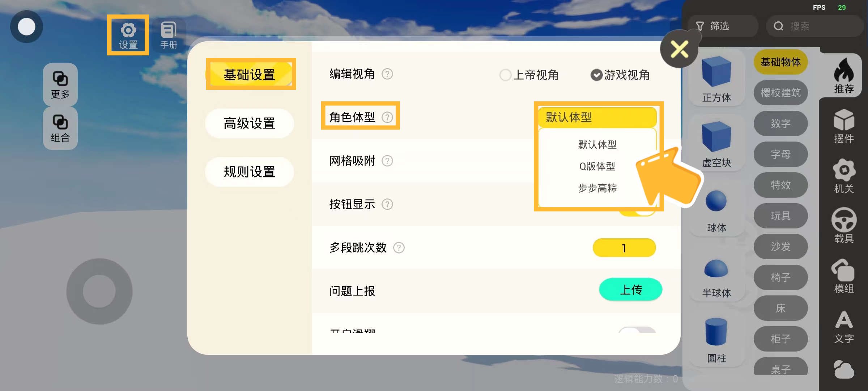The width and height of the screenshot is (868, 391).
Task: Open the 筛选 filter button
Action: point(722,26)
